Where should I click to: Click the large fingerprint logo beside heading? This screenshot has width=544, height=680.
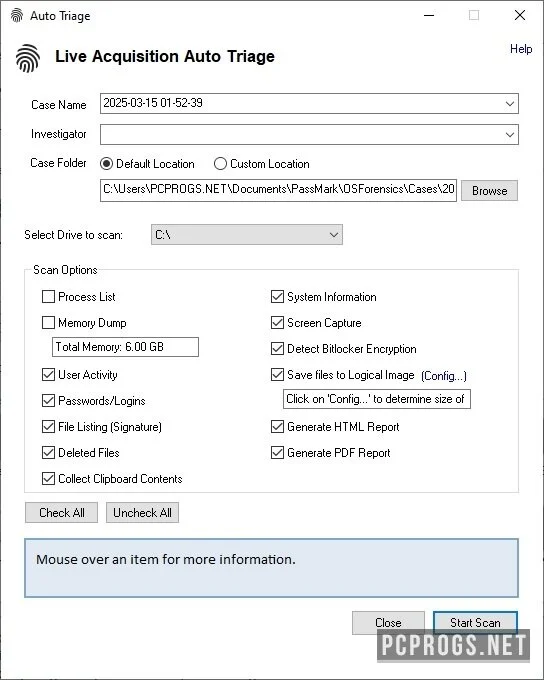[28, 58]
